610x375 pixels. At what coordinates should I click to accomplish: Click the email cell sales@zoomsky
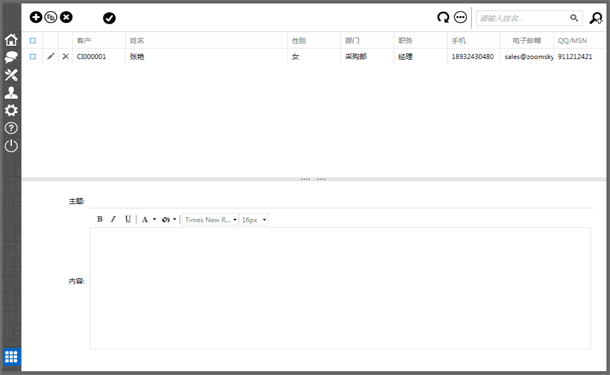529,56
